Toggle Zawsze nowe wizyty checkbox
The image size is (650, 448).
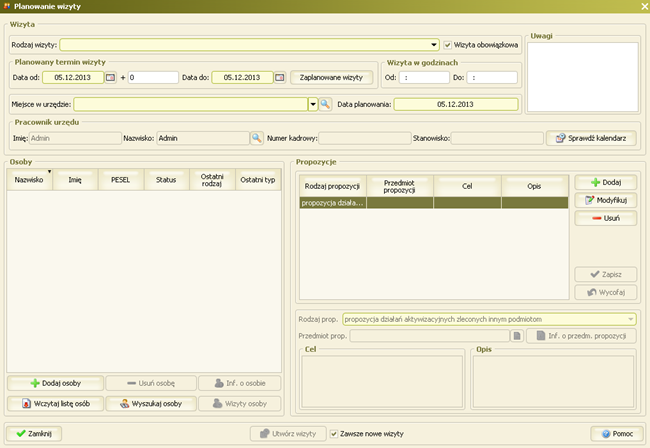[334, 434]
